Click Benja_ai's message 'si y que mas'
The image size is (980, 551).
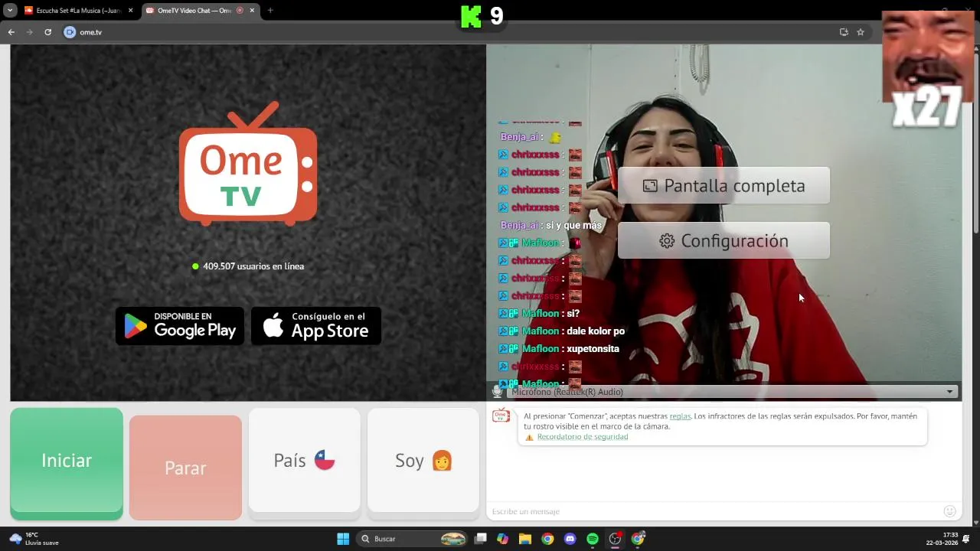(574, 226)
